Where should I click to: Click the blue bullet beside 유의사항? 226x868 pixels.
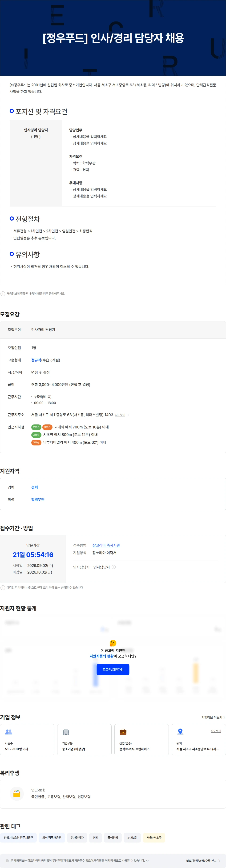pos(12,254)
